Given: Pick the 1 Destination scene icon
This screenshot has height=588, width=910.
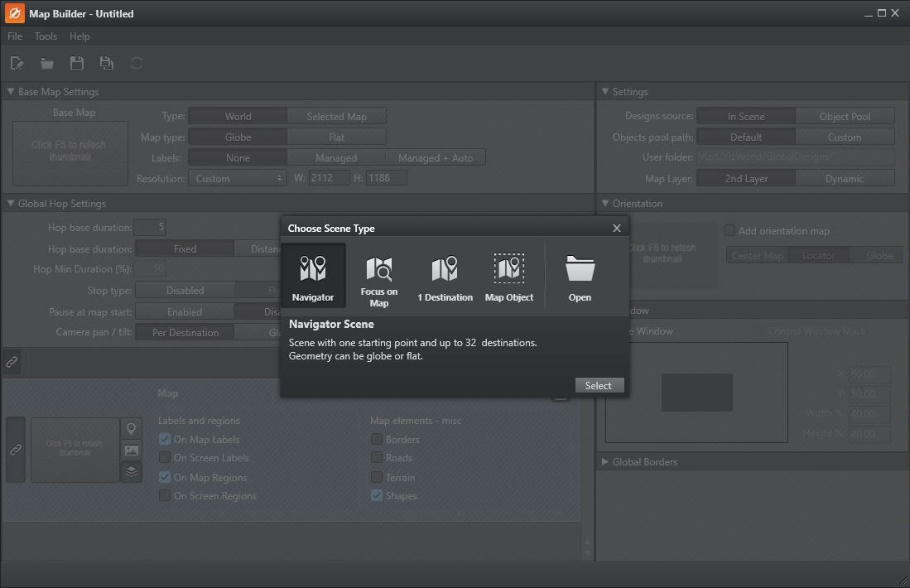Looking at the screenshot, I should click(445, 269).
